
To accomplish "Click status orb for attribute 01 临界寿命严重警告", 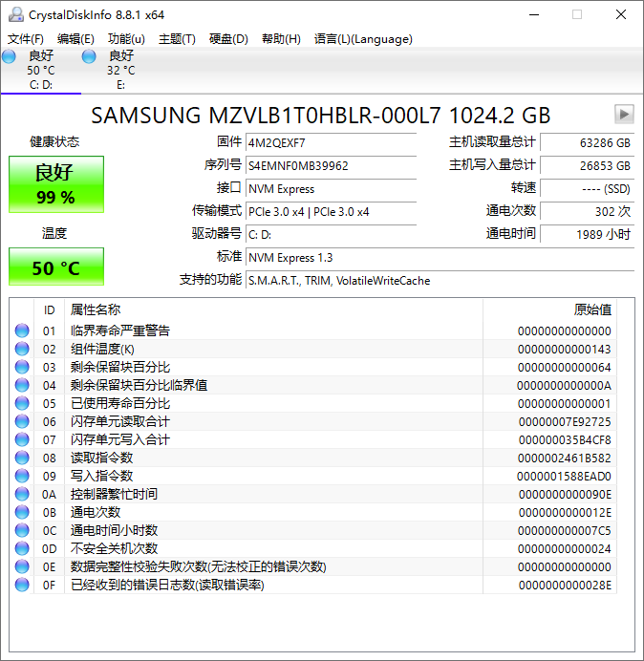I will (22, 331).
